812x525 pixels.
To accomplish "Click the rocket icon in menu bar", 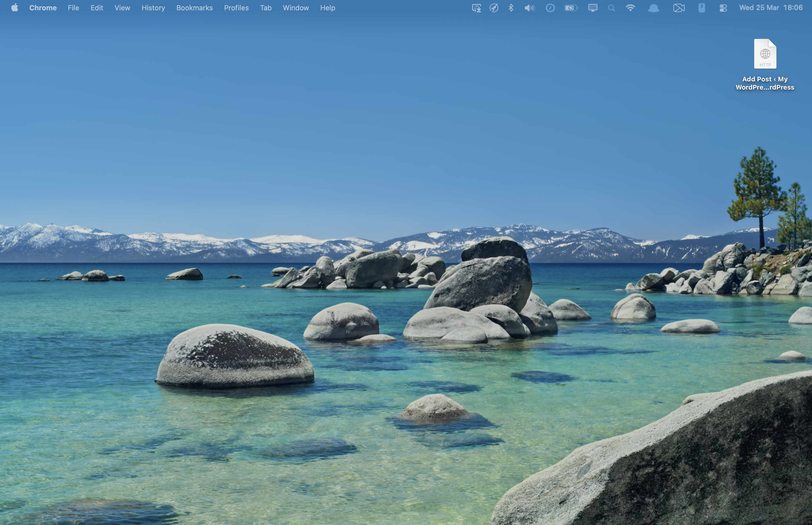I will (494, 8).
